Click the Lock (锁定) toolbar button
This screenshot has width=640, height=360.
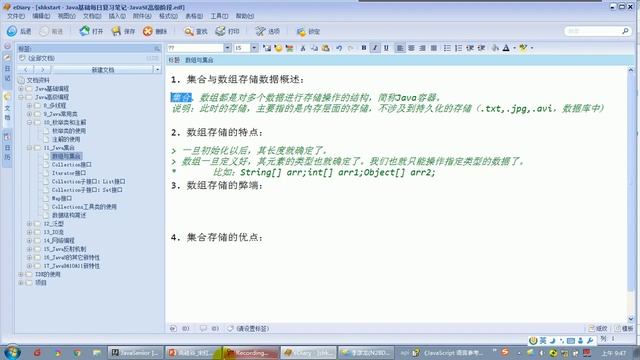click(x=308, y=31)
